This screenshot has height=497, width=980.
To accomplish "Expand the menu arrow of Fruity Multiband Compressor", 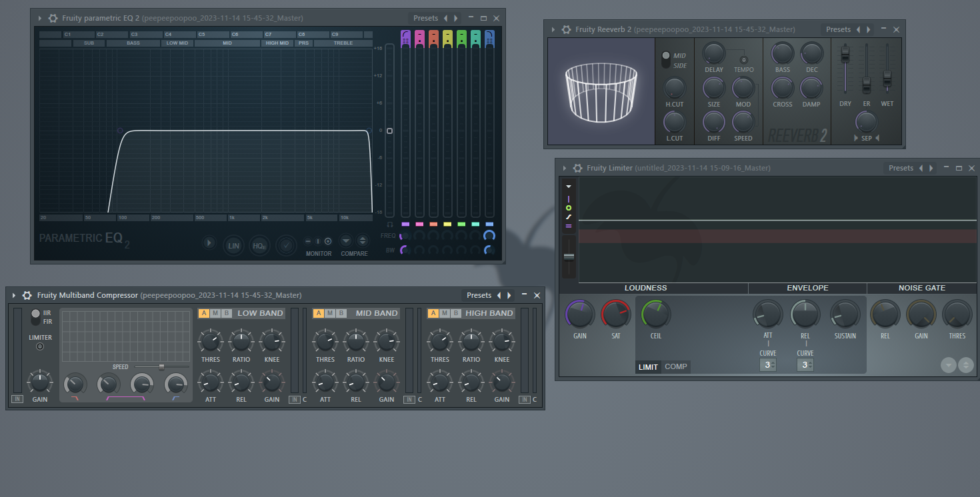I will coord(14,295).
